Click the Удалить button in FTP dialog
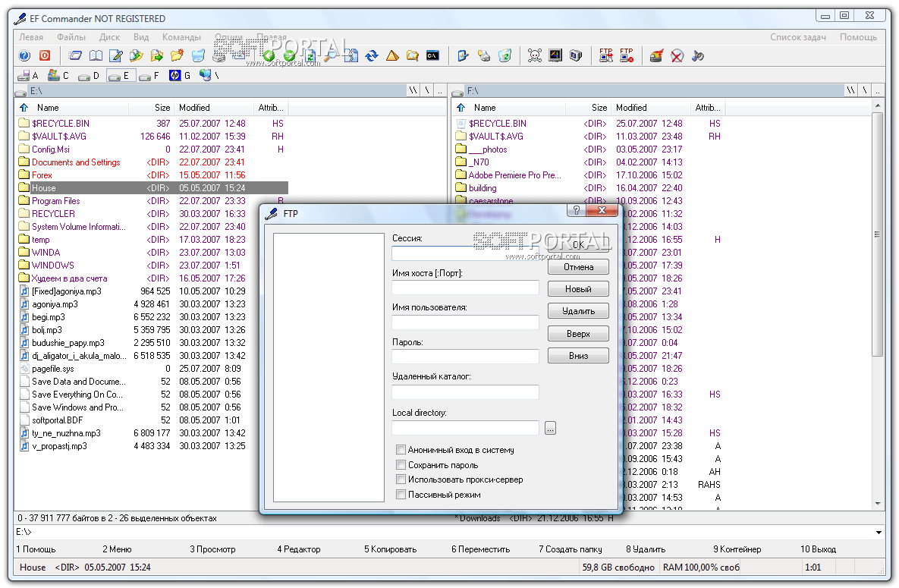The width and height of the screenshot is (899, 588). click(x=578, y=311)
